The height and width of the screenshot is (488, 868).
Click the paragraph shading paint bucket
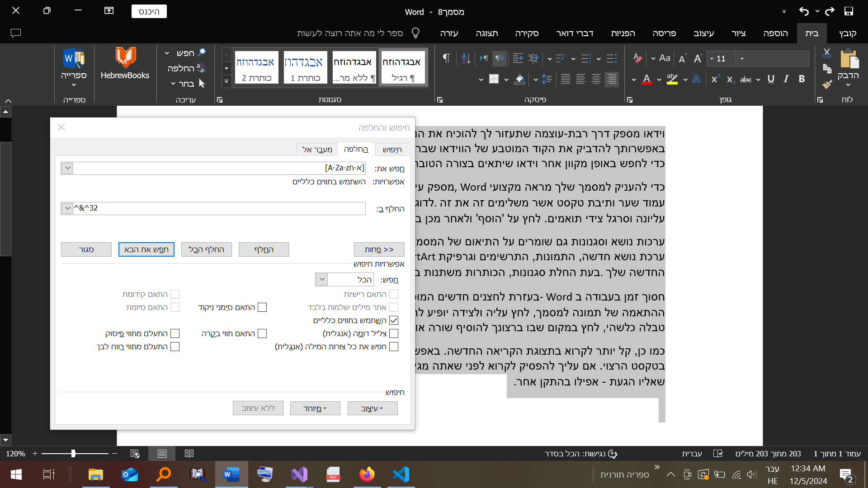click(519, 80)
